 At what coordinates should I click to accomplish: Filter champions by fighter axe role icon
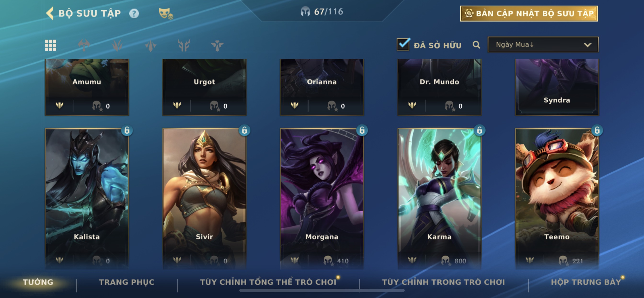click(84, 45)
